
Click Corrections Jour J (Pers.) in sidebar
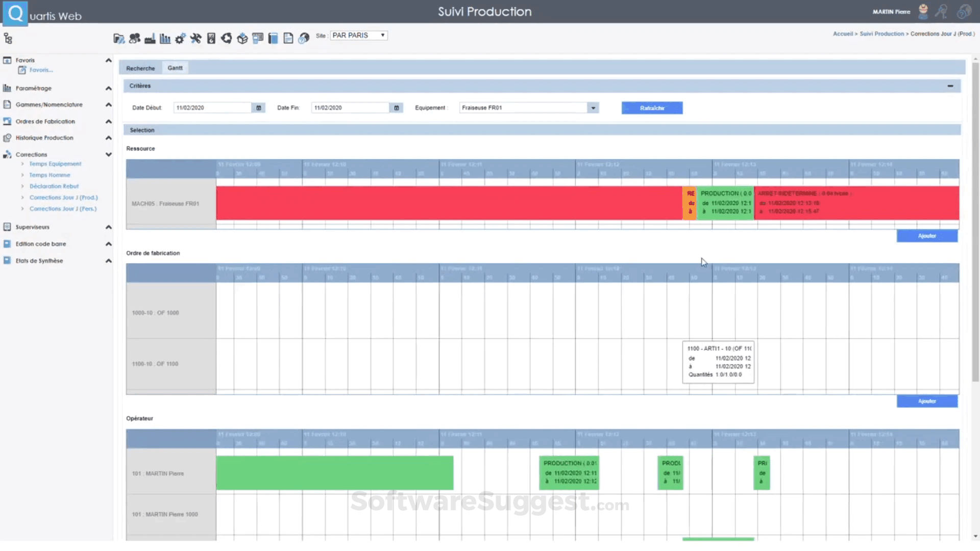point(63,208)
